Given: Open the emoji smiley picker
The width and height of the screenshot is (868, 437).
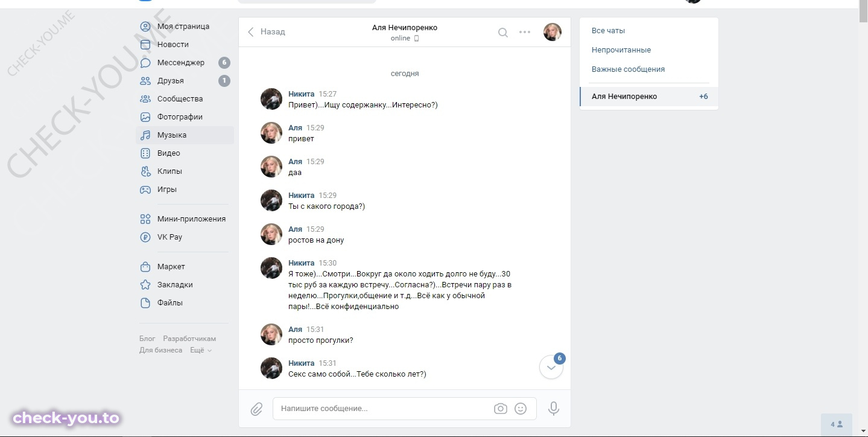Looking at the screenshot, I should (521, 409).
